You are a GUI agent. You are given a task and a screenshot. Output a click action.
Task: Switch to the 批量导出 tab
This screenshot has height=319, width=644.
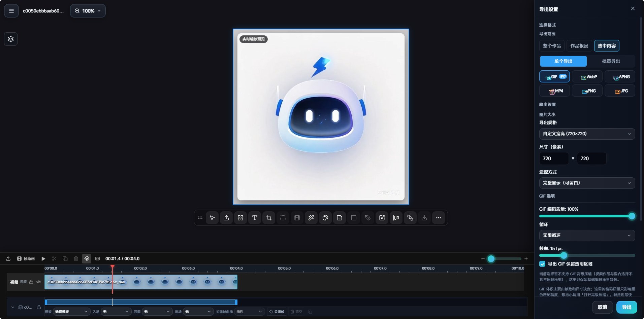pos(611,61)
